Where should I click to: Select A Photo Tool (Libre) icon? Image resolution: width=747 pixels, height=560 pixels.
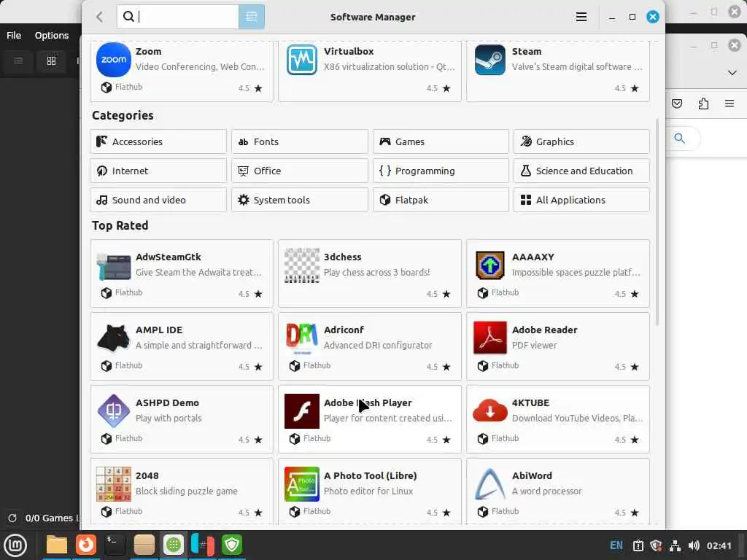coord(301,484)
